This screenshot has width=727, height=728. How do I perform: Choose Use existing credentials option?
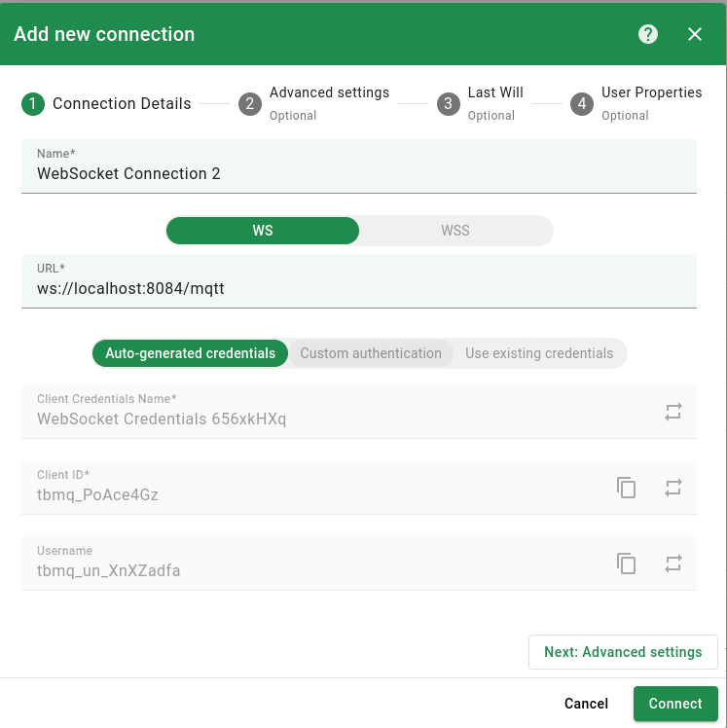click(539, 353)
